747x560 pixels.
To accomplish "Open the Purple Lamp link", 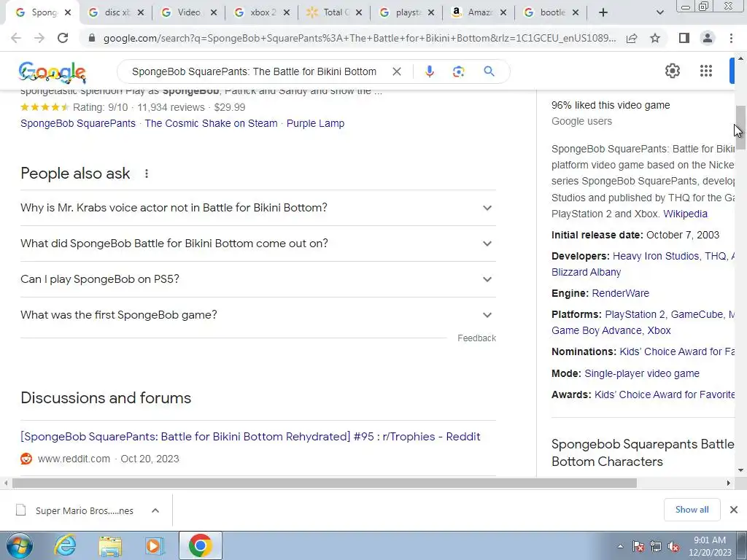I will point(315,123).
